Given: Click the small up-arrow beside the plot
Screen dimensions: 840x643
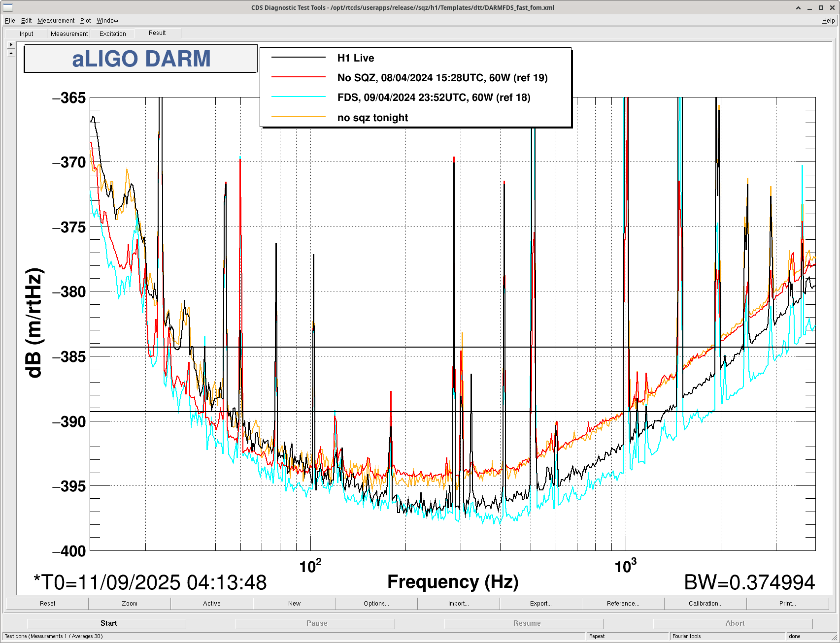Looking at the screenshot, I should [11, 53].
